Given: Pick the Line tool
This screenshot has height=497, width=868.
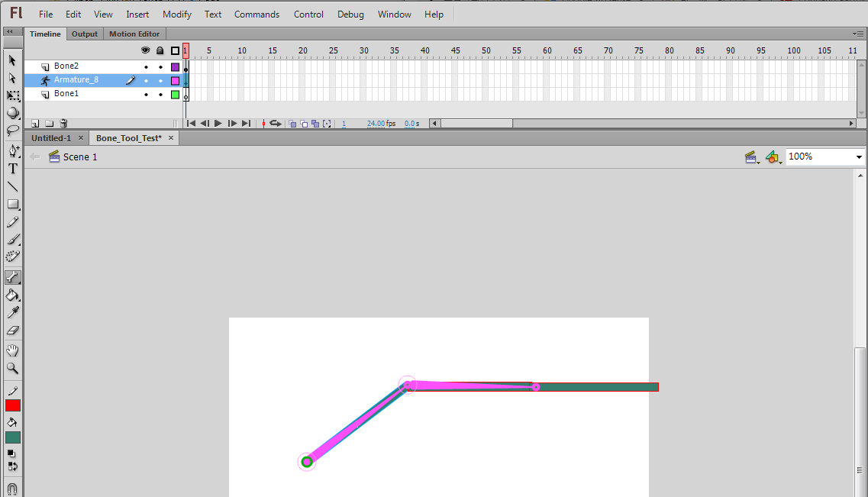Looking at the screenshot, I should tap(13, 186).
